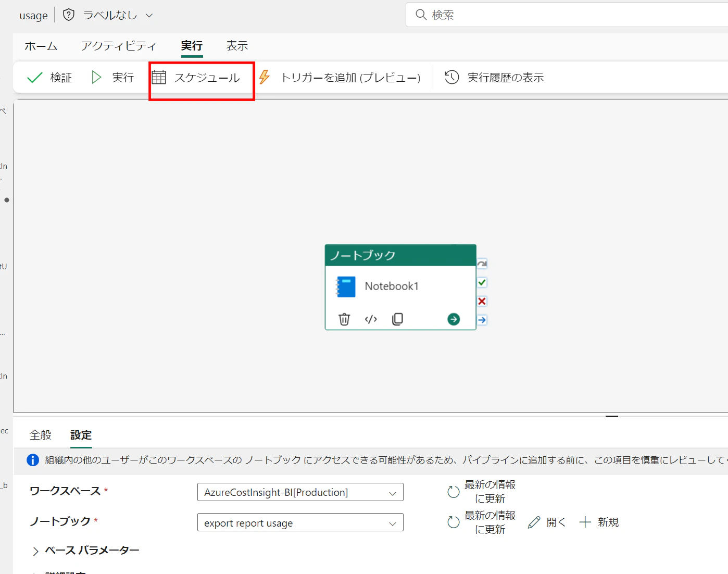Click the green arrow add-activity icon on Notebook1
The image size is (728, 574).
(454, 319)
